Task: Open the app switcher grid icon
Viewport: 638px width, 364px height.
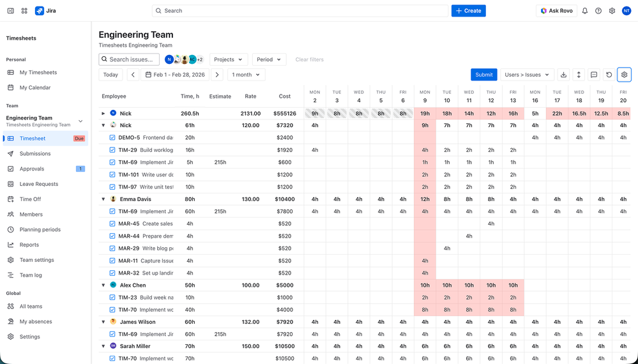Action: coord(24,11)
